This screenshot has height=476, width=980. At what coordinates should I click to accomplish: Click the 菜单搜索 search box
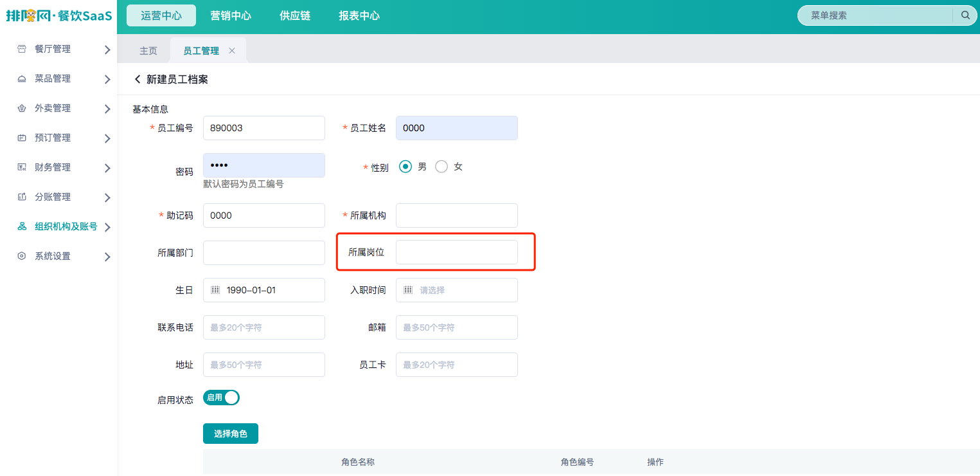pyautogui.click(x=887, y=15)
